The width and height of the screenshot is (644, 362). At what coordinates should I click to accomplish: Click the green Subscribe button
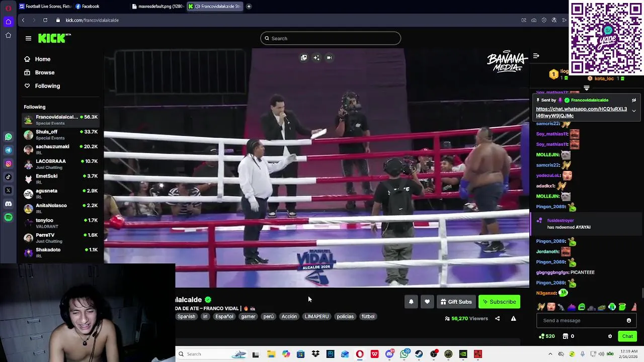click(499, 302)
